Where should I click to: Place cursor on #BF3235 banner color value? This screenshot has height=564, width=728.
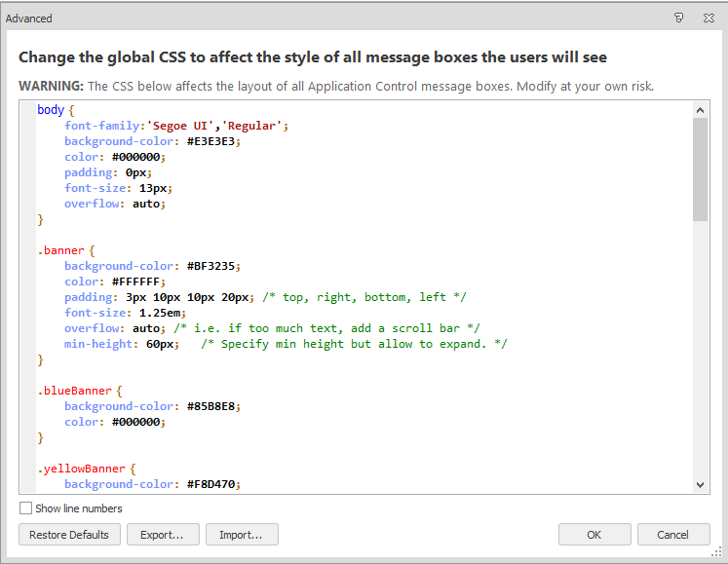tap(212, 266)
